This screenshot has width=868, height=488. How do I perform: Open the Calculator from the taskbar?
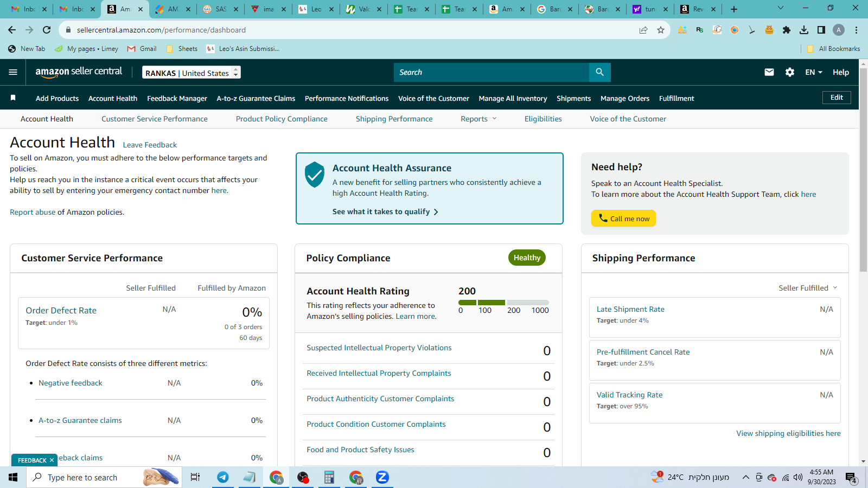pos(329,477)
